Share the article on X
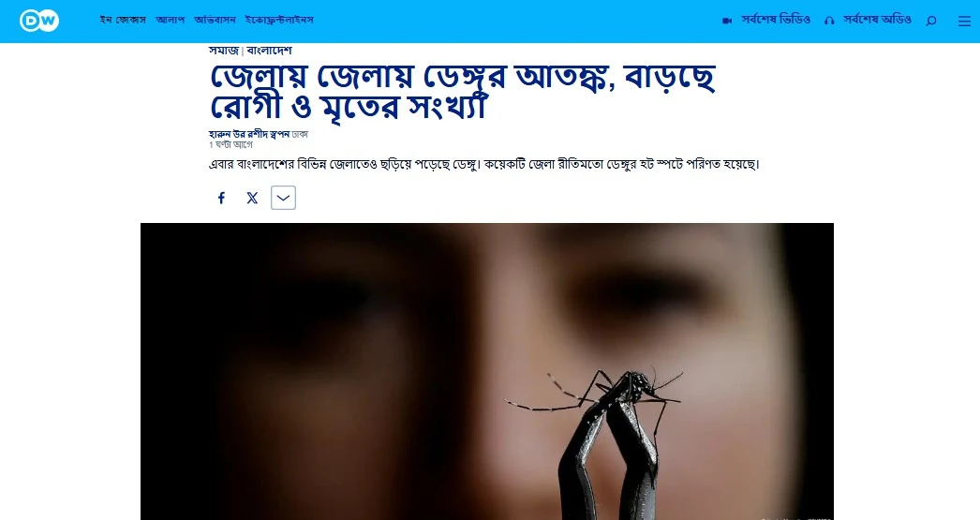The width and height of the screenshot is (980, 520). (x=252, y=198)
